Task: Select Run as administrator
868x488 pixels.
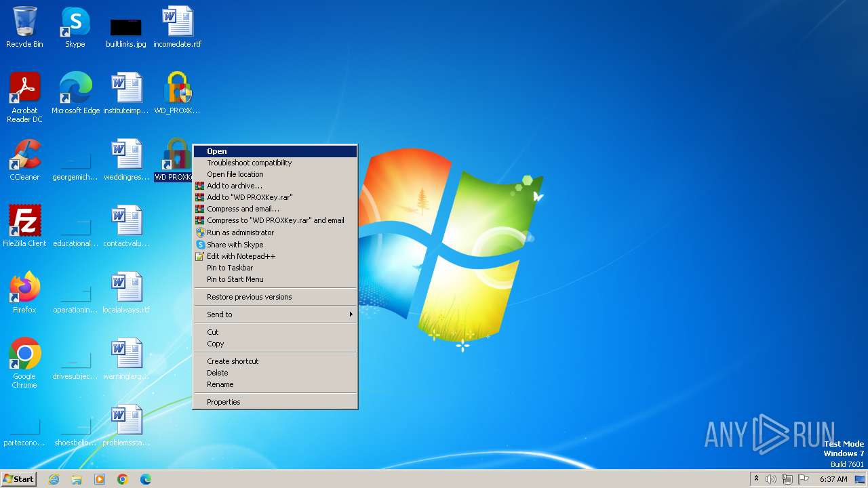Action: pos(275,232)
